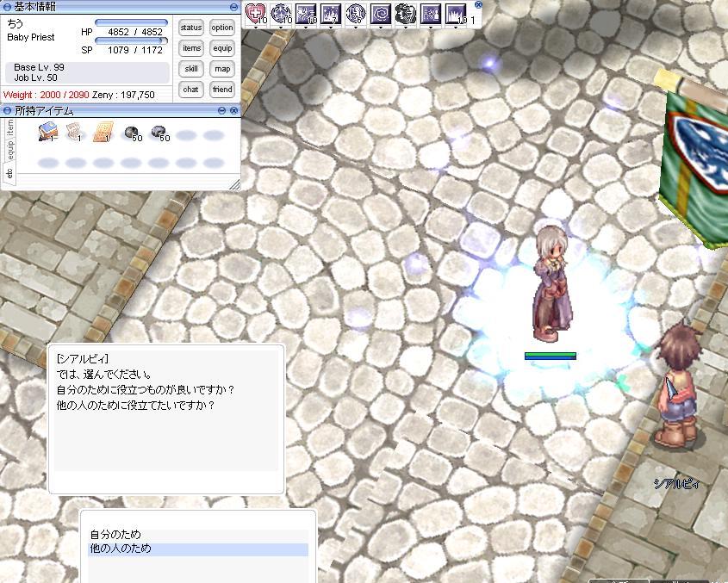Click the 'Job Lv. 50' text
Viewport: 728px width, 583px height.
click(35, 78)
